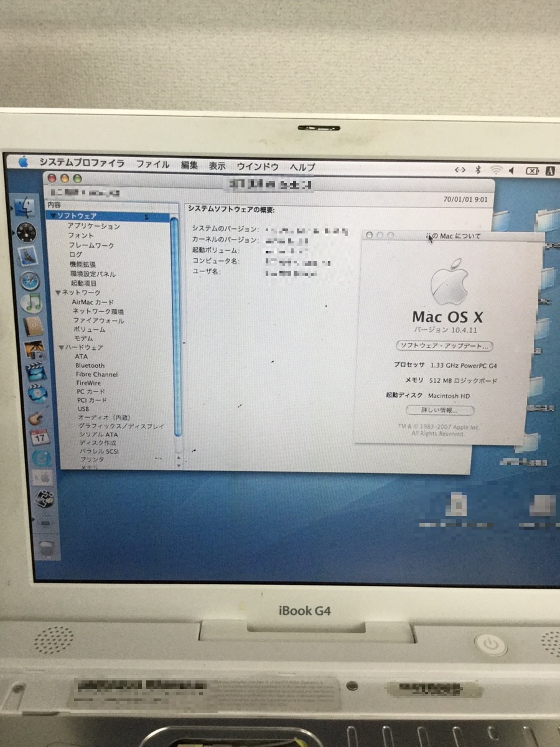Open iDVD from the dock
This screenshot has width=560, height=747.
37,394
